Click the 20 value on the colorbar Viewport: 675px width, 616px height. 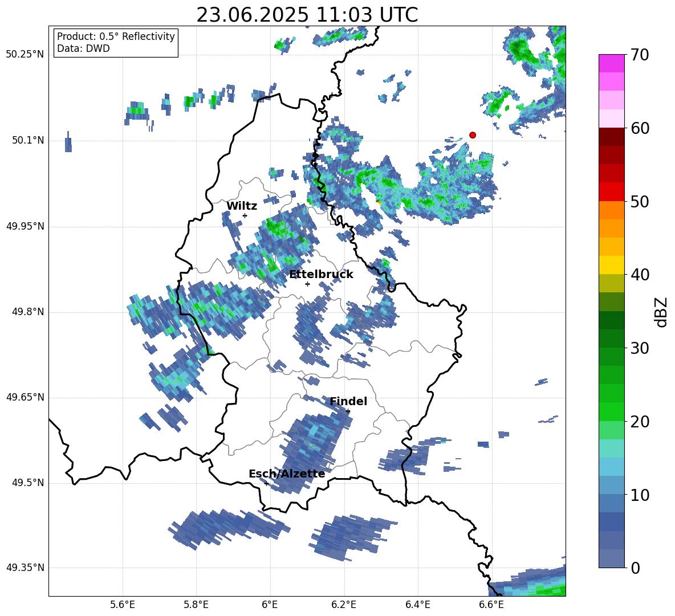coord(639,422)
